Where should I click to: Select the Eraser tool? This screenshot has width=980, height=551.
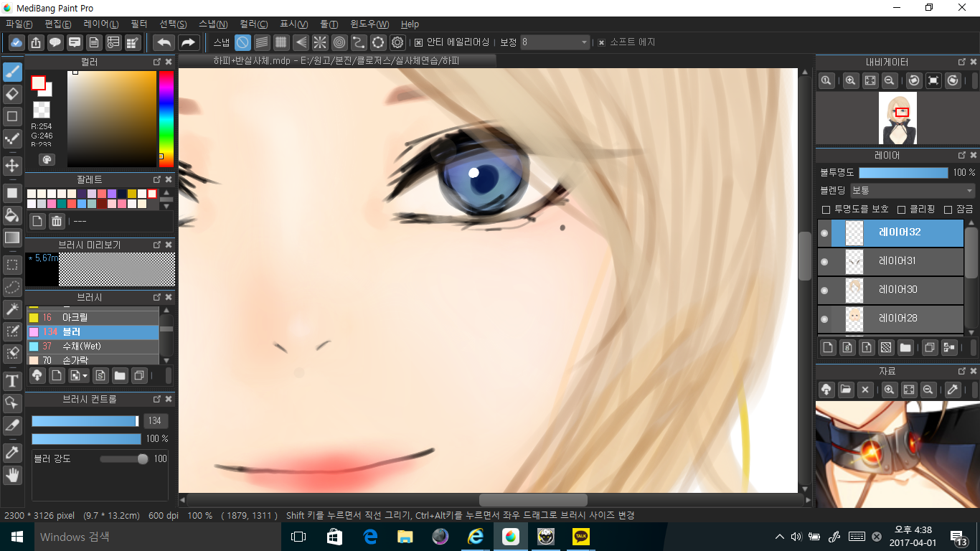(12, 95)
